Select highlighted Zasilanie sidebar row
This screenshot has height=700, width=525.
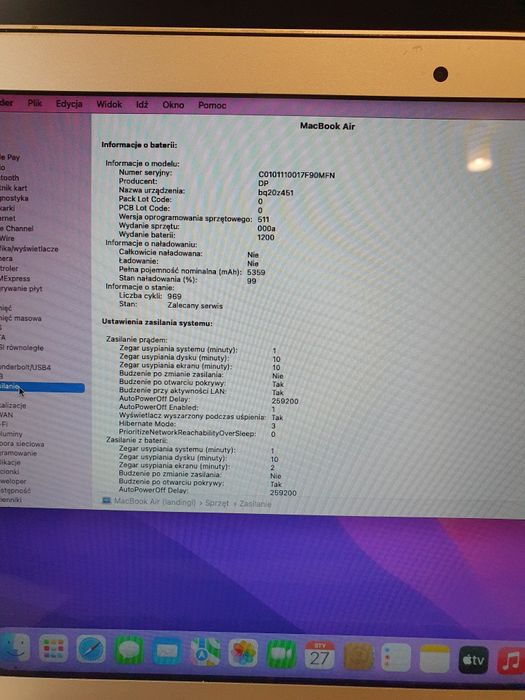pyautogui.click(x=42, y=388)
